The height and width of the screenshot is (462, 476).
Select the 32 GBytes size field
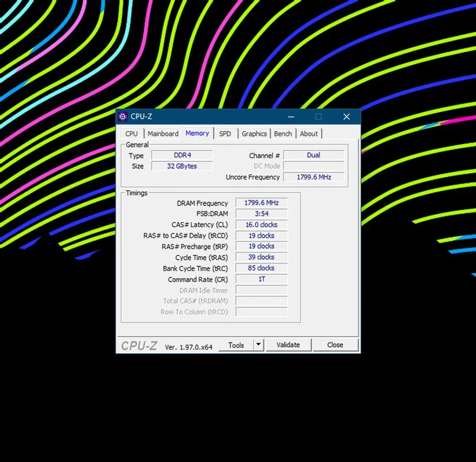(x=182, y=166)
